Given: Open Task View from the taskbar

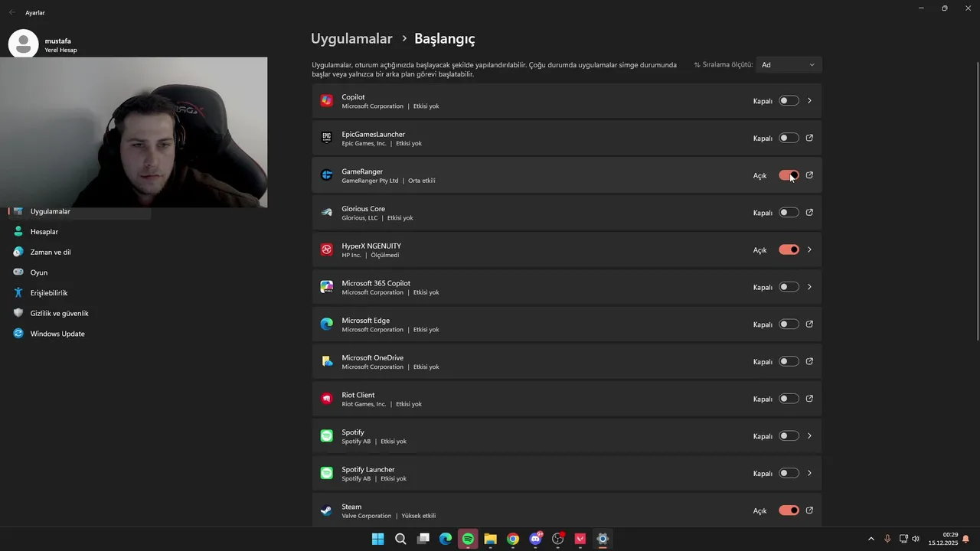Looking at the screenshot, I should [x=423, y=539].
